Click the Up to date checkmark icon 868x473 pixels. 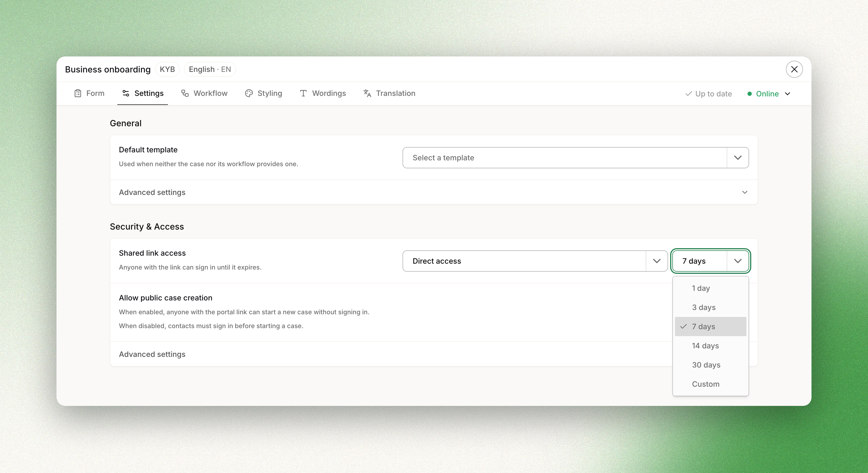point(689,93)
